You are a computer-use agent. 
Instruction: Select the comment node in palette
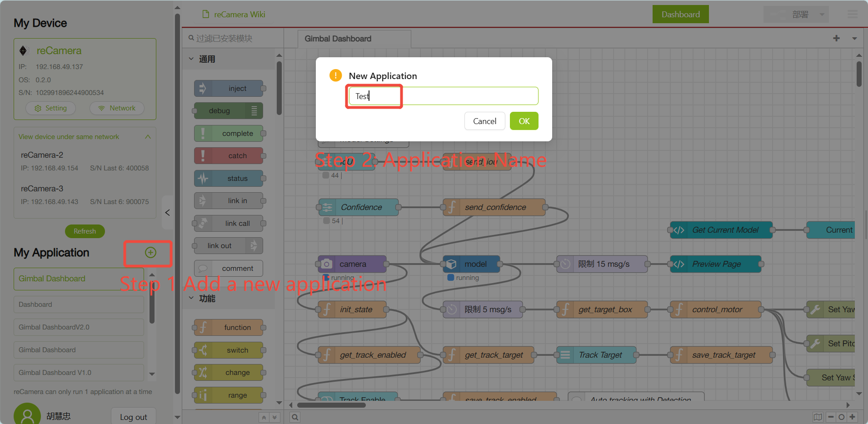(229, 268)
